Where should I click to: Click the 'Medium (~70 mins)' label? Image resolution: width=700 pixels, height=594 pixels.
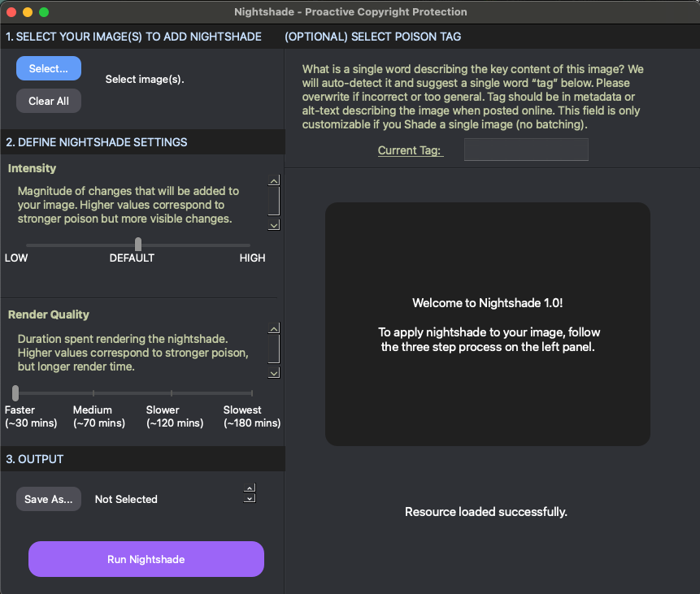(99, 416)
